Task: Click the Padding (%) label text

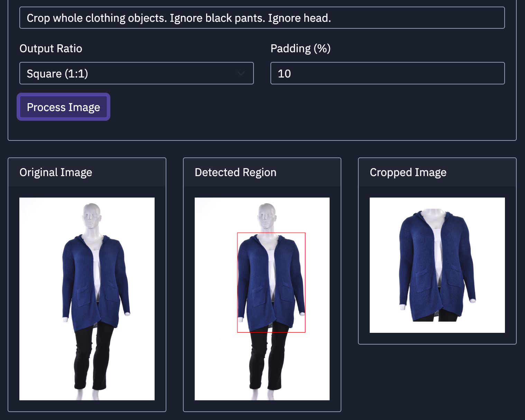Action: pos(301,48)
